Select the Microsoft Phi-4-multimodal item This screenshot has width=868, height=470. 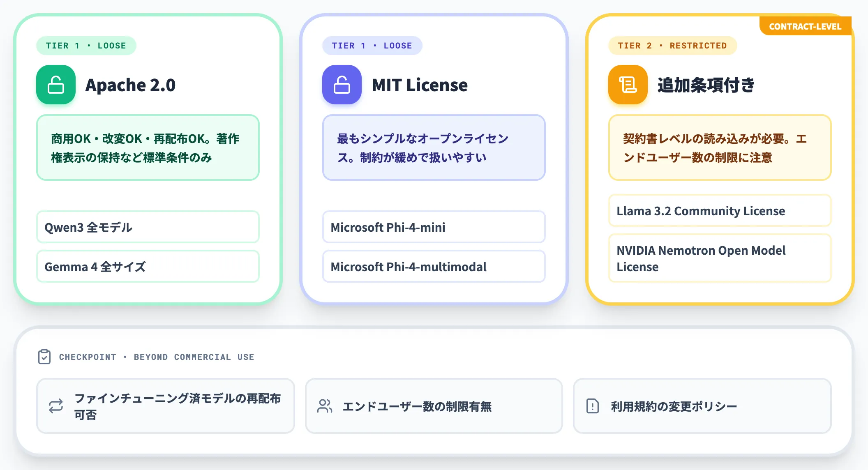click(434, 266)
